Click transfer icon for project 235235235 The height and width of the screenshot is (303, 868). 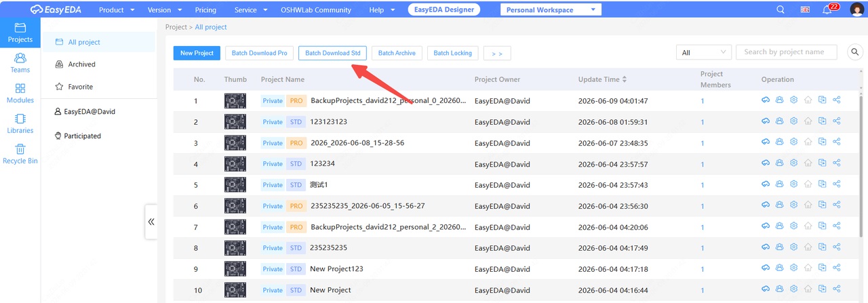tap(822, 247)
